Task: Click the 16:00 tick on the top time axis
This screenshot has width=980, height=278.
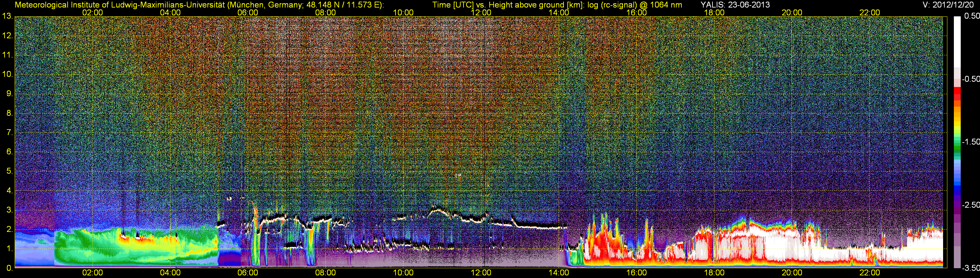Action: 636,12
